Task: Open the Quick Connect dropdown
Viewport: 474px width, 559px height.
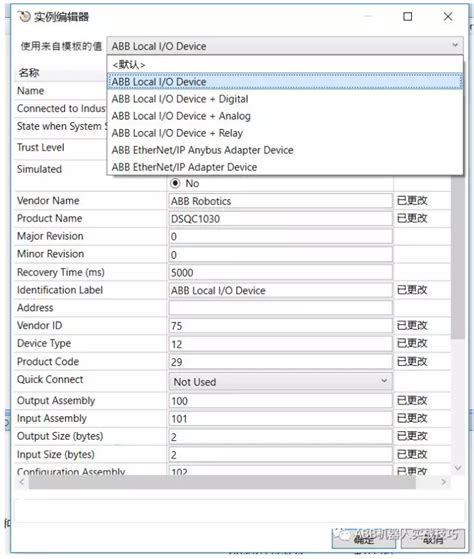Action: click(x=280, y=381)
